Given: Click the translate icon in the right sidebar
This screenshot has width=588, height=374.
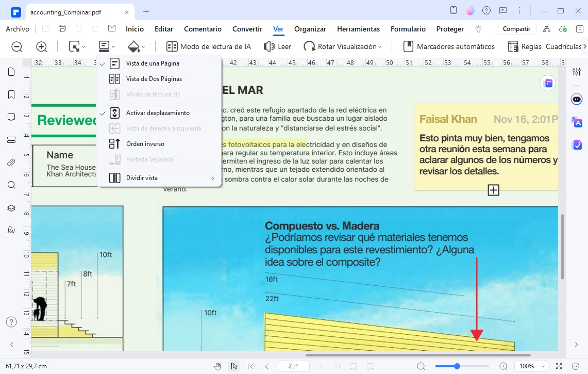Looking at the screenshot, I should coord(577,122).
